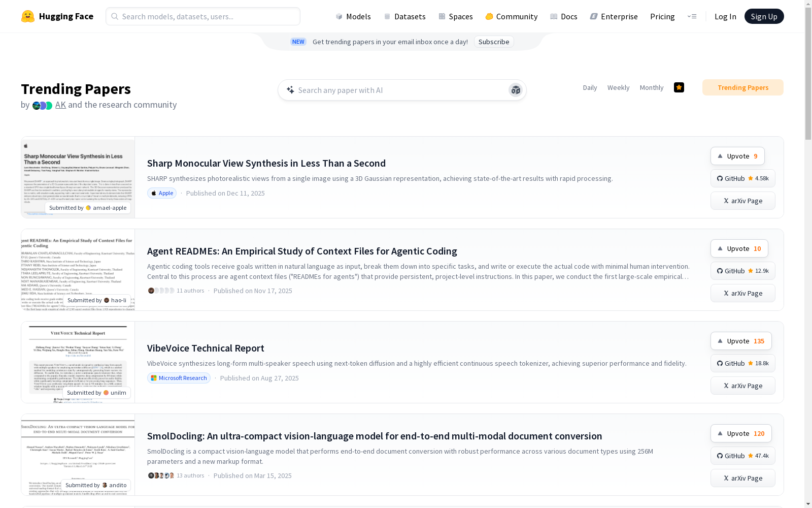Open the VibeVoice Technical Report title
The width and height of the screenshot is (812, 508).
[206, 348]
